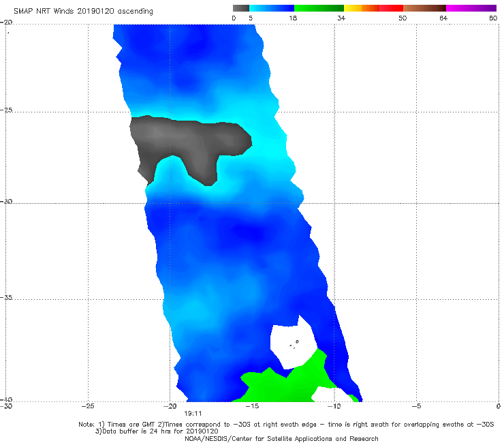Screen dimensions: 504x443
Task: Click the '-15' longitude axis label
Action: click(x=252, y=406)
